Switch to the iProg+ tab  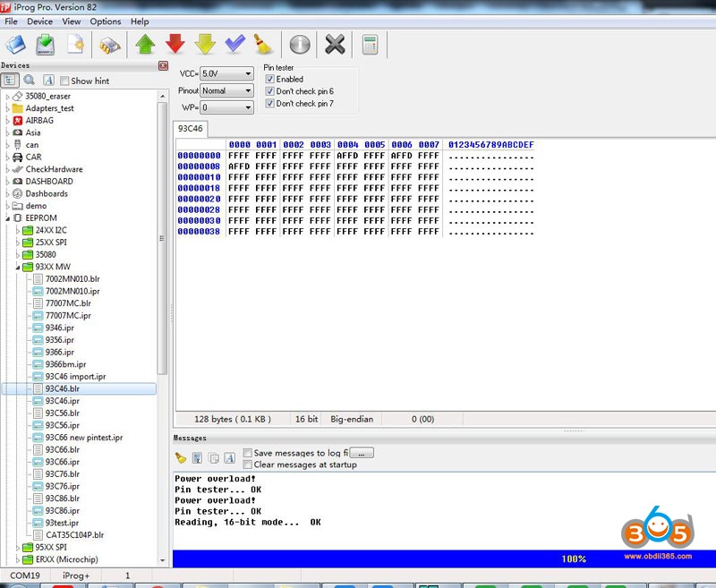pyautogui.click(x=77, y=576)
